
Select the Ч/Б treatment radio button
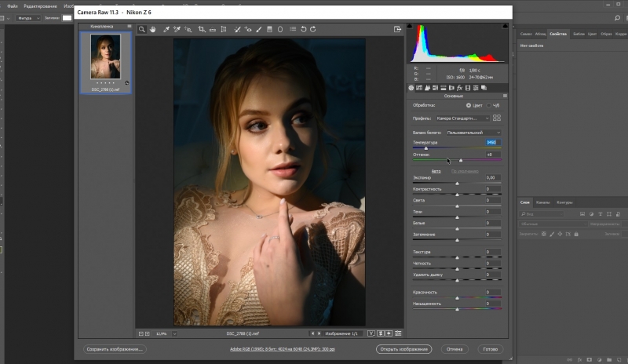487,104
